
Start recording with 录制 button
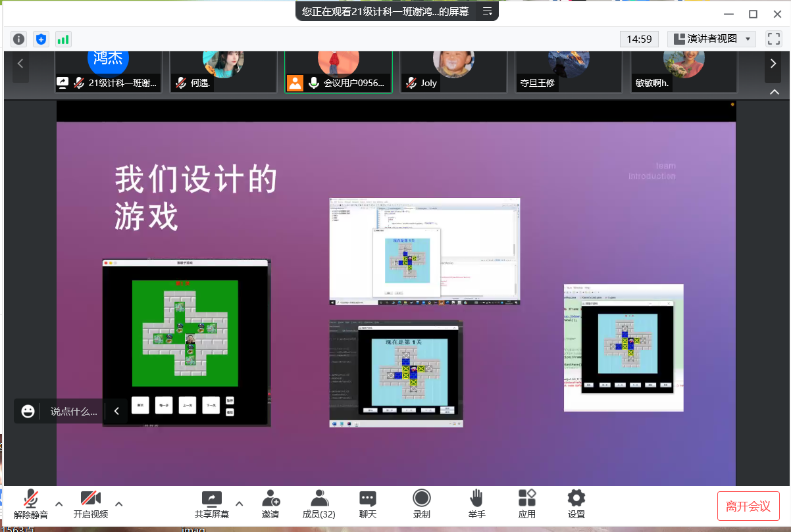click(x=422, y=504)
